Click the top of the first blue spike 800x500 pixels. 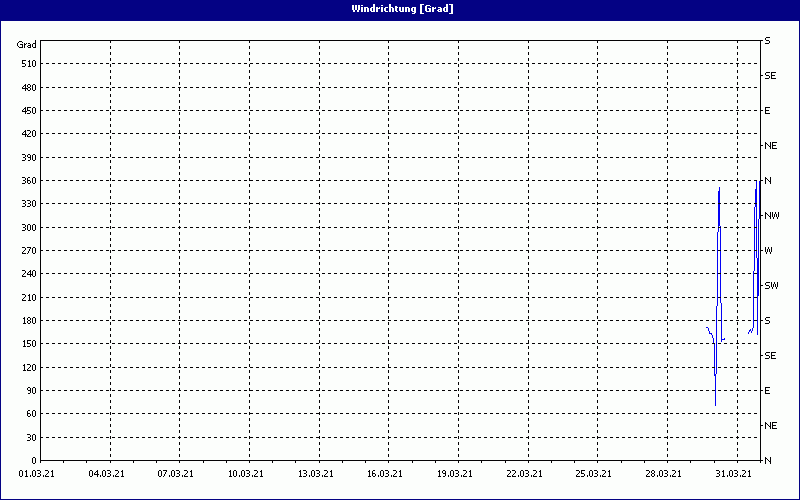(719, 188)
